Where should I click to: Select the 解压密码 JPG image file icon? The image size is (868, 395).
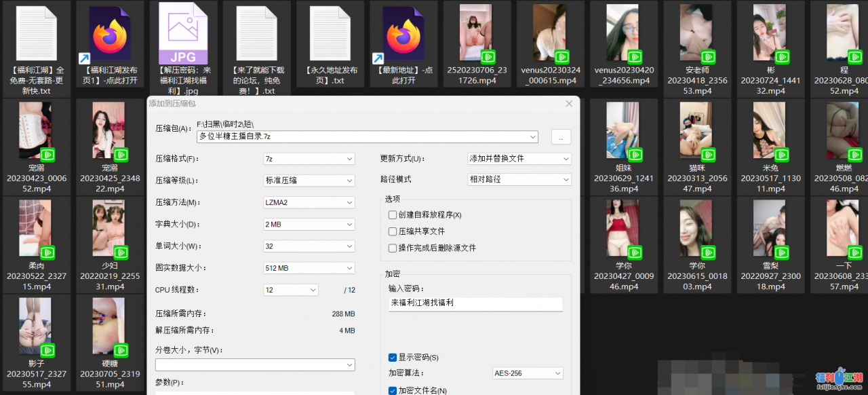182,34
